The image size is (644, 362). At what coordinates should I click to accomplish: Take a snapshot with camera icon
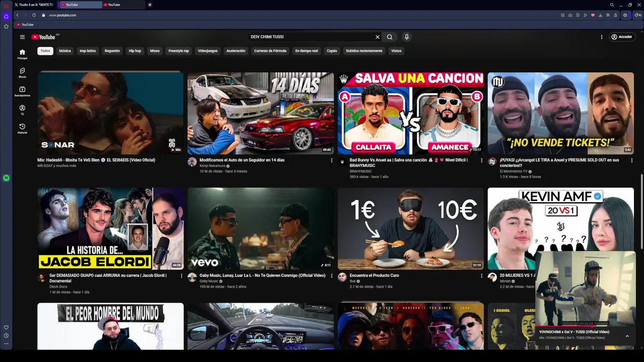pyautogui.click(x=570, y=15)
